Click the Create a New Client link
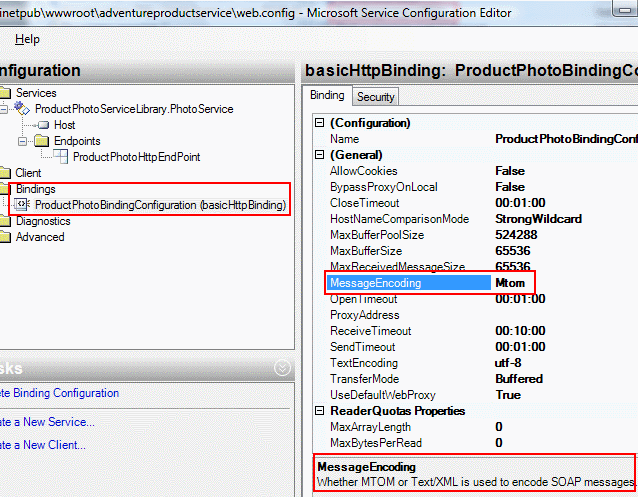Image resolution: width=638 pixels, height=497 pixels. (43, 445)
